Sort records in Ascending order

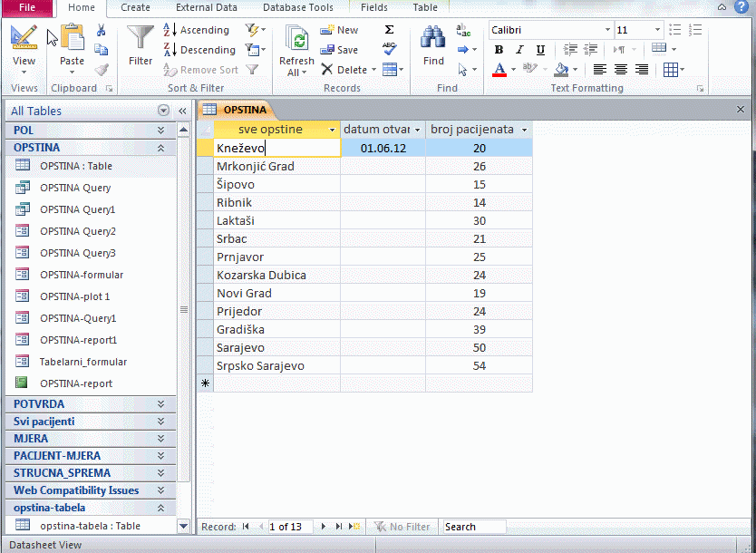tap(197, 30)
